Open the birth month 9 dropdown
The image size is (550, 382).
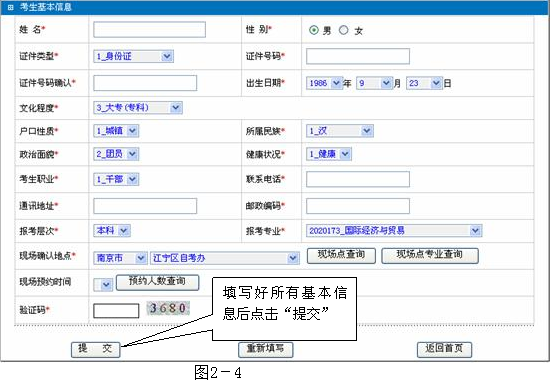click(x=374, y=83)
